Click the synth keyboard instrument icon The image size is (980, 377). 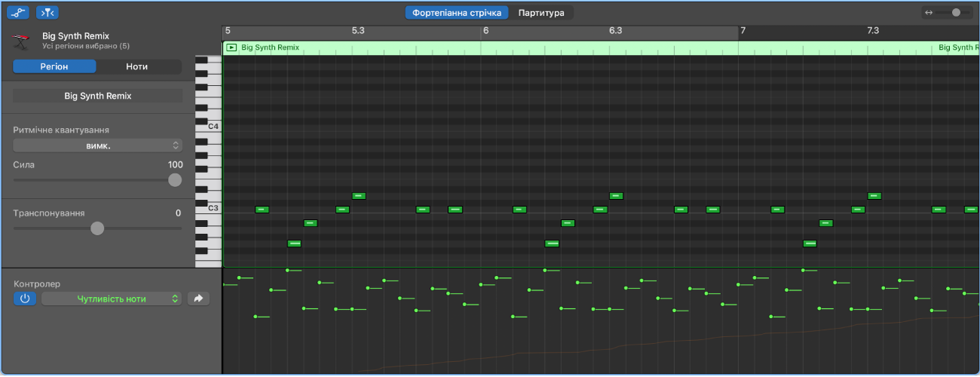pos(22,41)
